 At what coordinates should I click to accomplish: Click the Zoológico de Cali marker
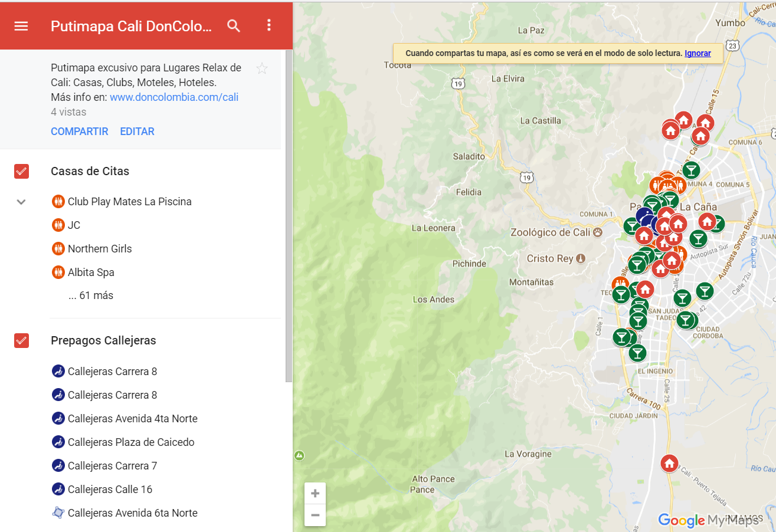coord(598,232)
